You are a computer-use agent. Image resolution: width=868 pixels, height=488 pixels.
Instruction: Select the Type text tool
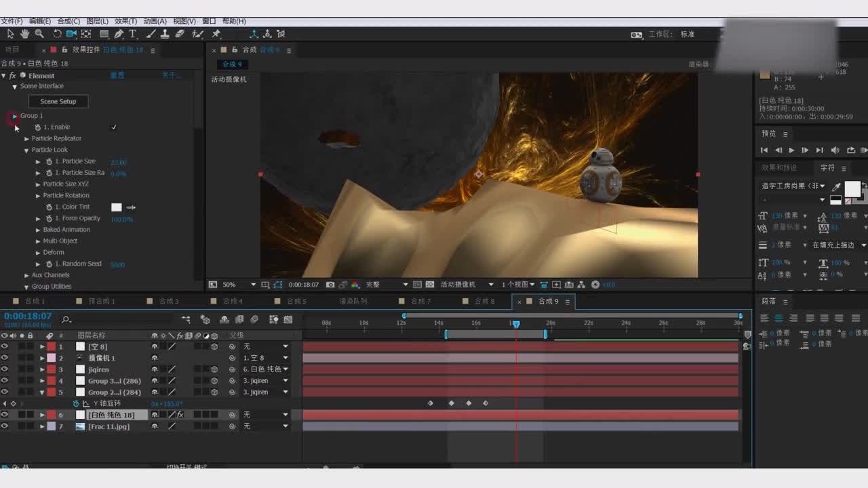pyautogui.click(x=133, y=34)
